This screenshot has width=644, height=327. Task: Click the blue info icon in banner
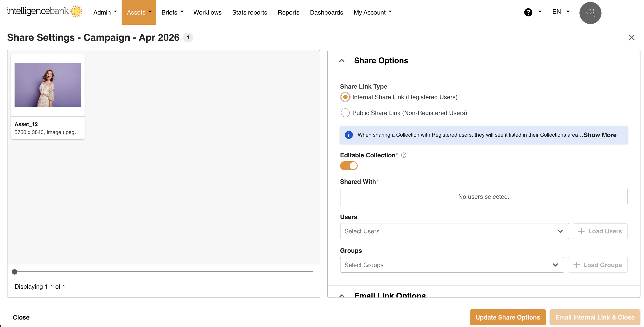(349, 135)
